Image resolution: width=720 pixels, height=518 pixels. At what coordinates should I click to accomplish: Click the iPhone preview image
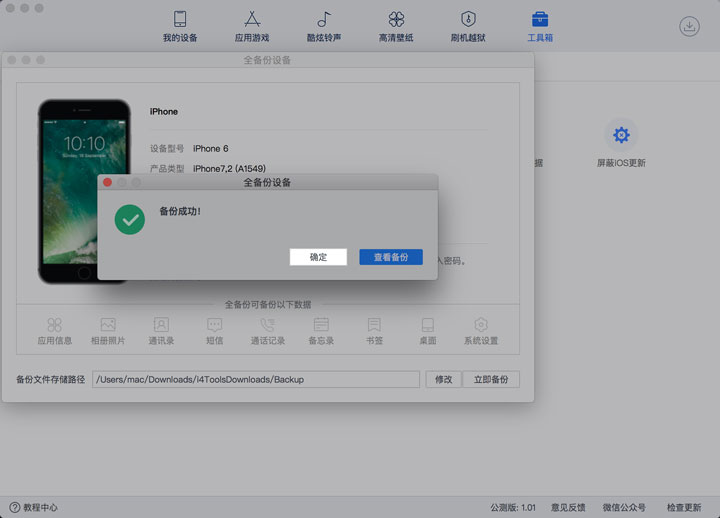click(x=84, y=190)
